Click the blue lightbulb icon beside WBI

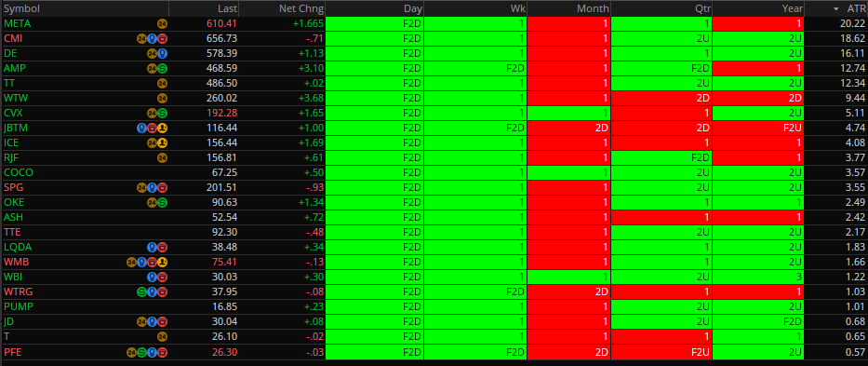point(153,277)
